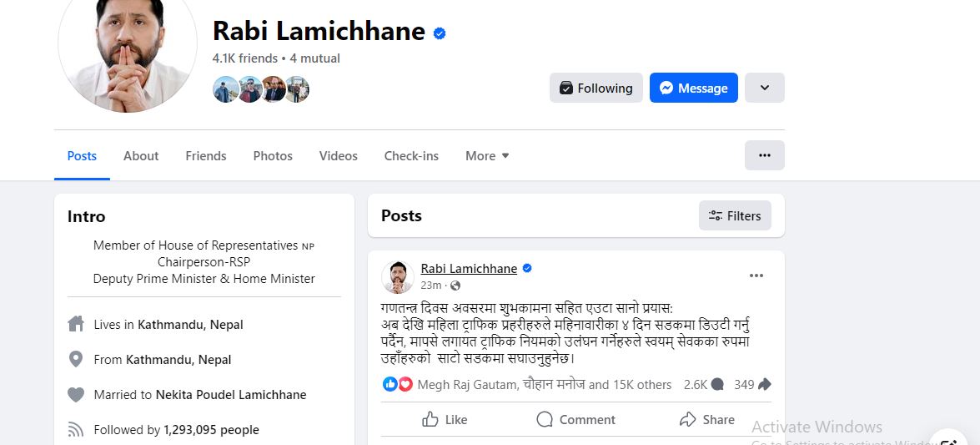This screenshot has height=445, width=980.
Task: Open the chevron dropdown next to Message
Action: pyautogui.click(x=764, y=88)
